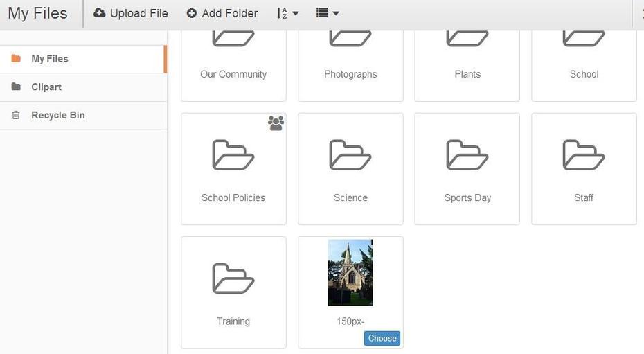
Task: Open the Sports Day folder icon
Action: click(x=467, y=154)
